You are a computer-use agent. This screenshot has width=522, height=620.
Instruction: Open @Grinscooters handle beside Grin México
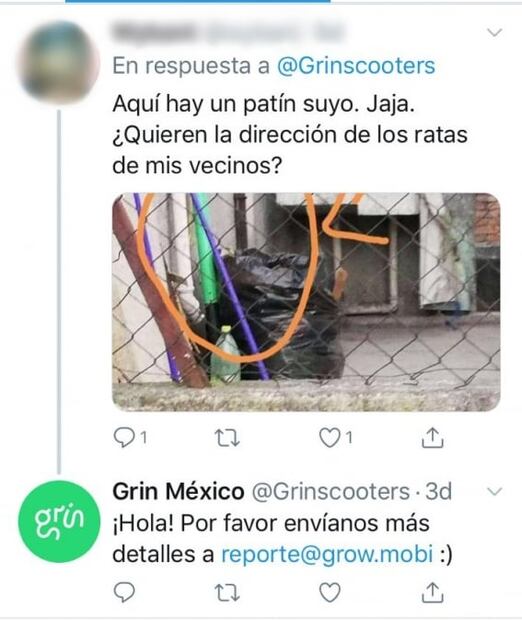(x=331, y=491)
